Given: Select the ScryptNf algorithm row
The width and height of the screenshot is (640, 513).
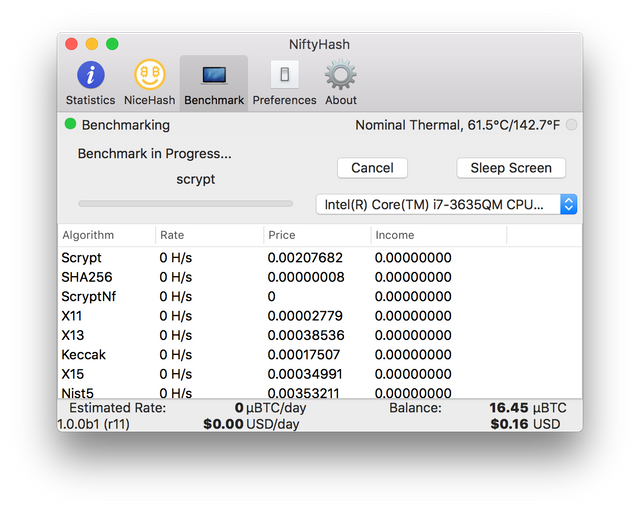Looking at the screenshot, I should pyautogui.click(x=320, y=296).
